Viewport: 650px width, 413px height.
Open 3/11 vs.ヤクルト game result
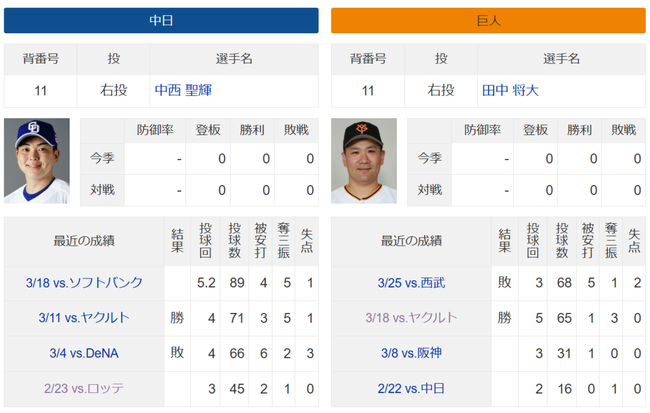pyautogui.click(x=84, y=318)
